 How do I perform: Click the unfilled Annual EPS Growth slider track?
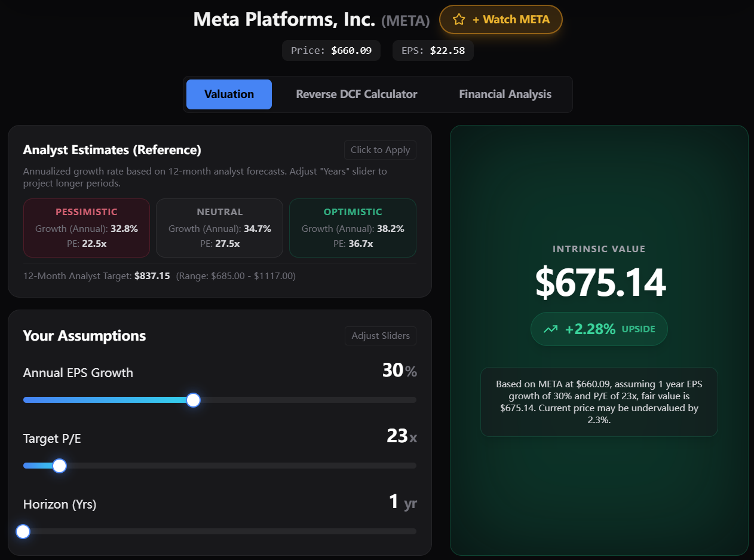(308, 400)
